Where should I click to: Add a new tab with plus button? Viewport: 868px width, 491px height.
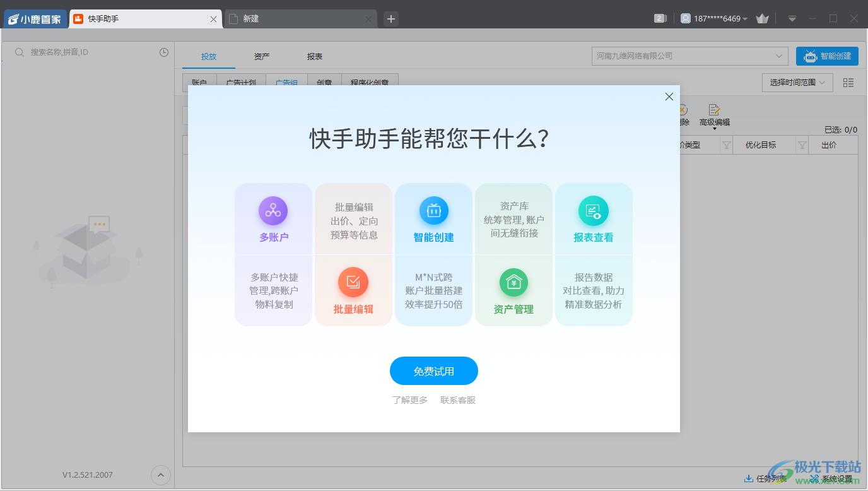point(391,19)
